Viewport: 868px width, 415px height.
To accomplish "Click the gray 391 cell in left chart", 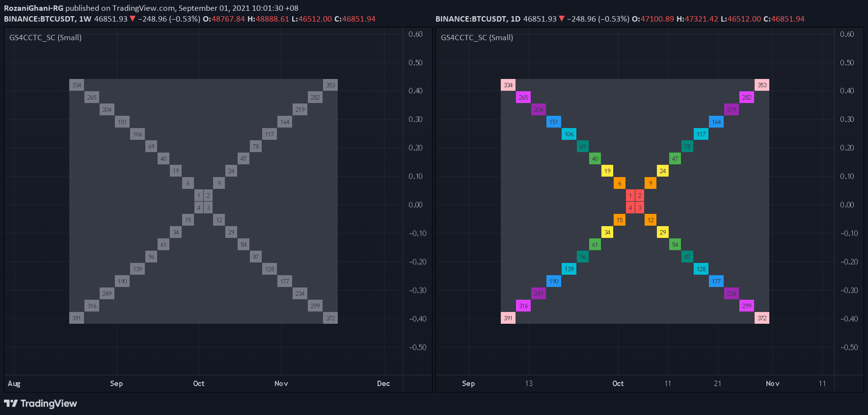I will pos(77,318).
